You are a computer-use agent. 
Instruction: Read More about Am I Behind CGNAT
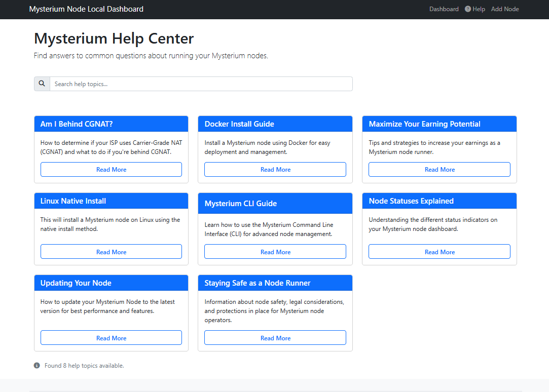111,169
